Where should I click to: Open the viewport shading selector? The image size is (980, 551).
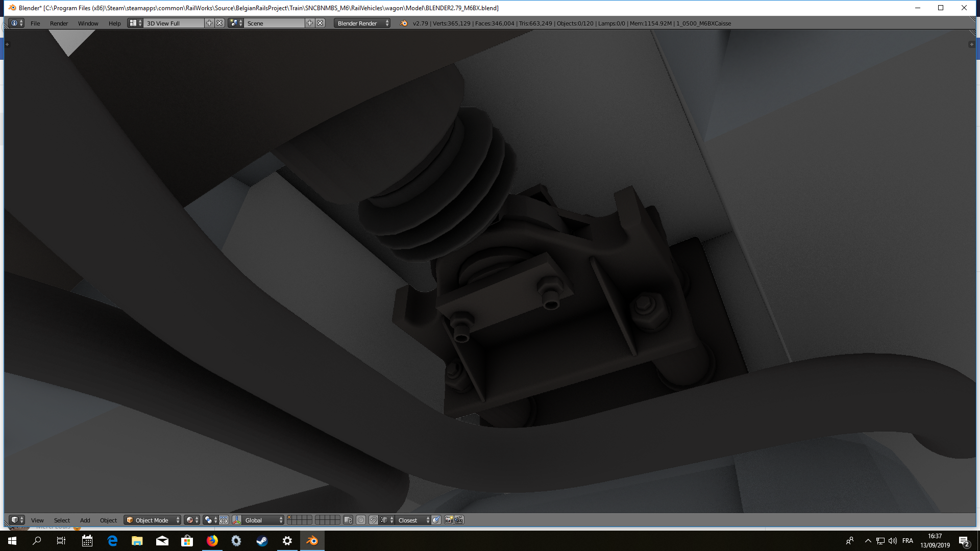(191, 520)
